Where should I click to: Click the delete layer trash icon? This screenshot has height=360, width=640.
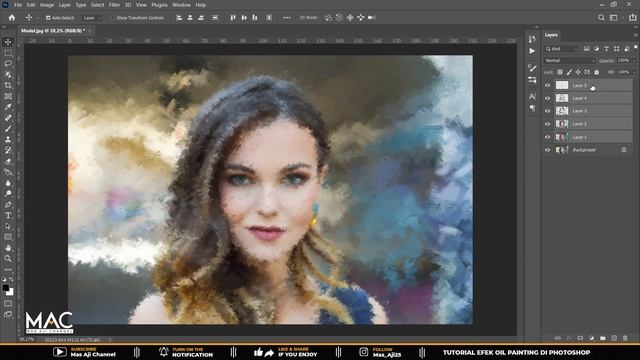tap(625, 338)
